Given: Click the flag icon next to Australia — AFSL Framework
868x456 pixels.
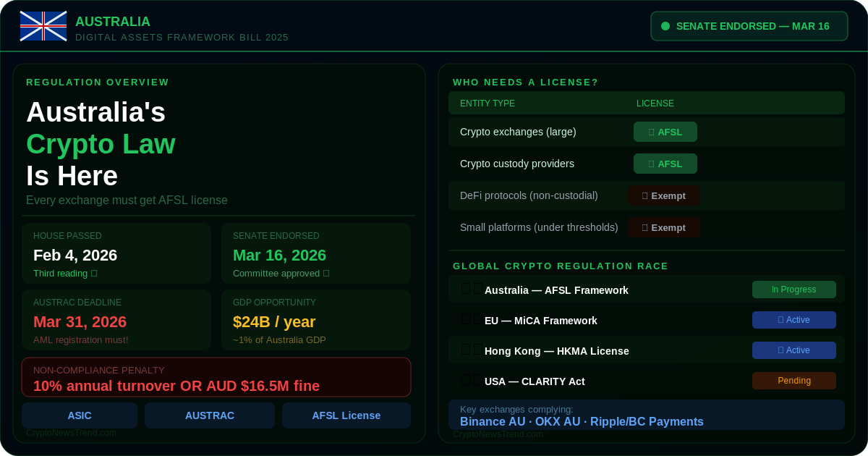Looking at the screenshot, I should 472,289.
